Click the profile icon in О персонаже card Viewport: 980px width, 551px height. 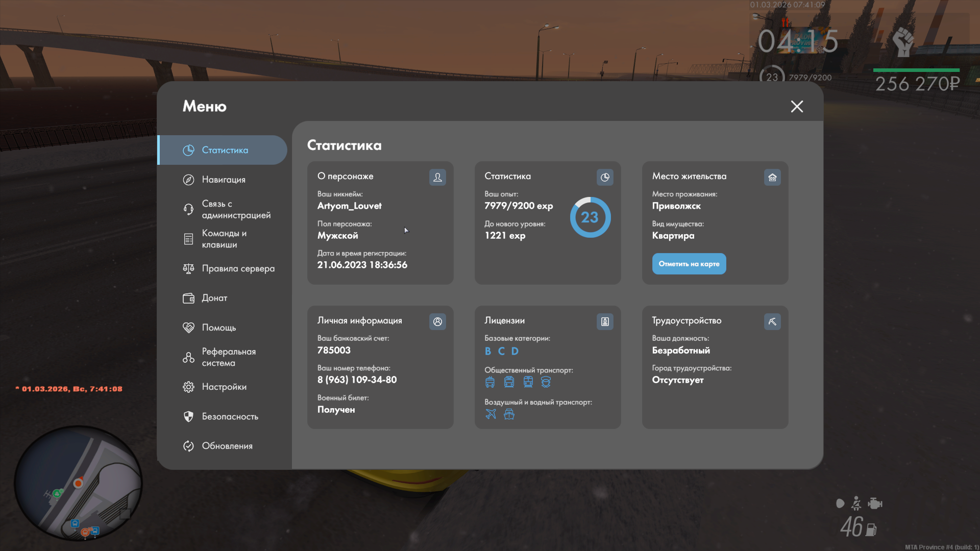[437, 177]
